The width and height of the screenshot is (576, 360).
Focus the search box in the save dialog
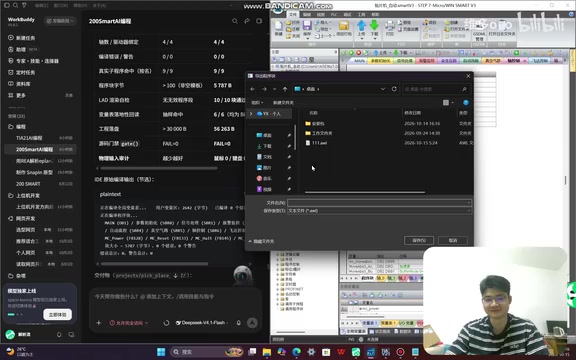click(x=436, y=89)
